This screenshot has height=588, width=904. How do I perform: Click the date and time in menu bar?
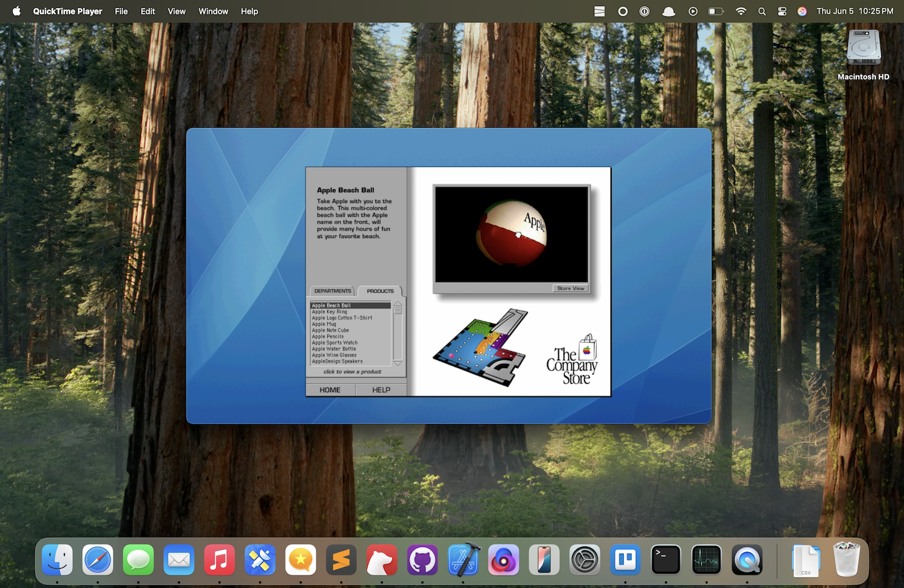[855, 11]
